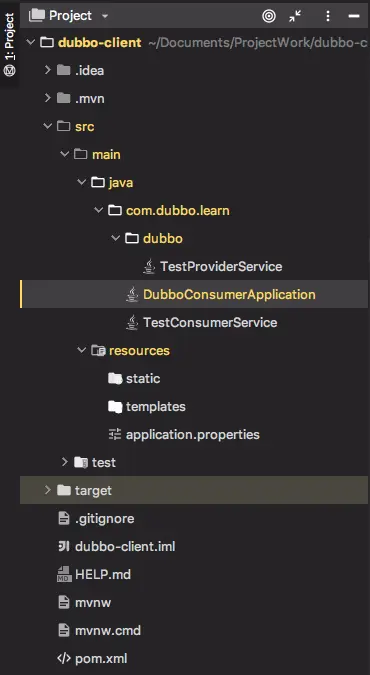This screenshot has height=675, width=370.
Task: Expand the test folder
Action: coord(65,462)
